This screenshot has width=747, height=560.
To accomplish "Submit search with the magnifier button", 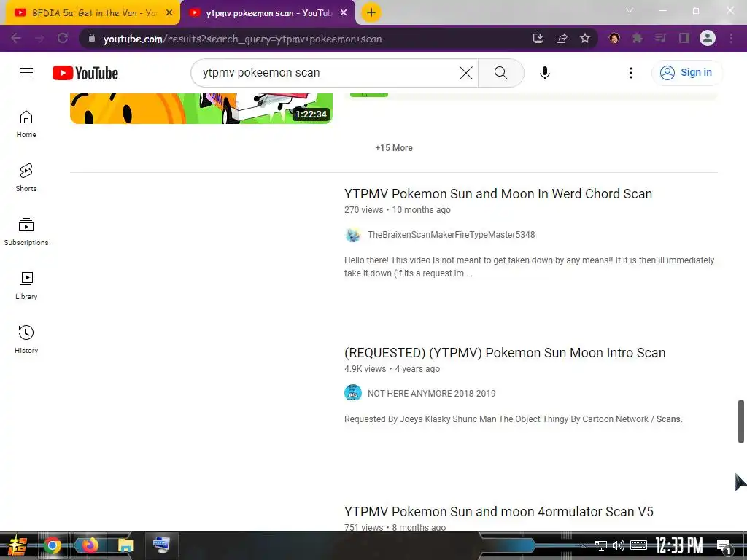I will [500, 73].
